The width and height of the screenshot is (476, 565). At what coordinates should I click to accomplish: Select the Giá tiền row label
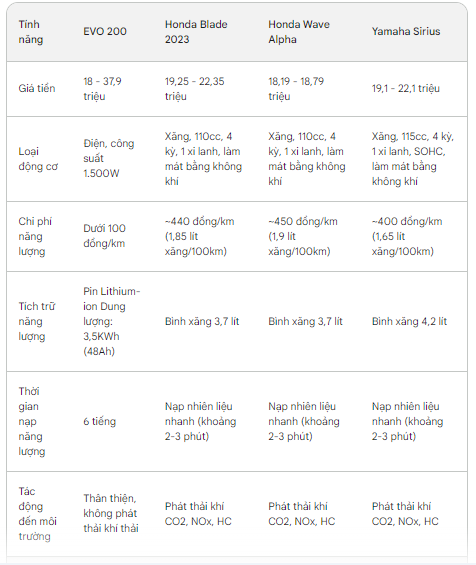click(x=37, y=89)
